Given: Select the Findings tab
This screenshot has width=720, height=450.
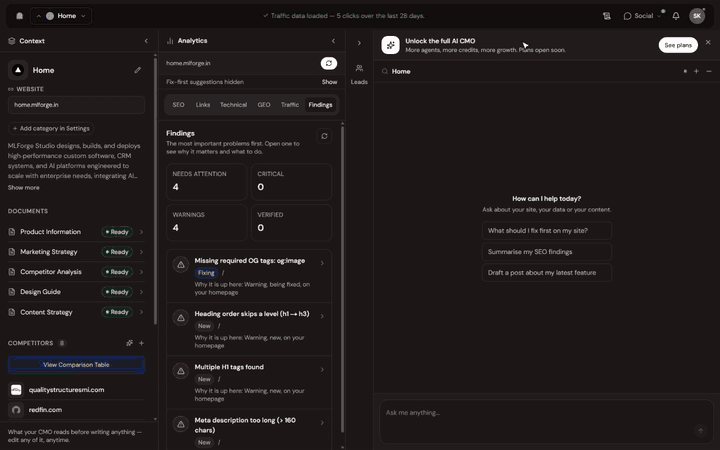Looking at the screenshot, I should [x=321, y=105].
